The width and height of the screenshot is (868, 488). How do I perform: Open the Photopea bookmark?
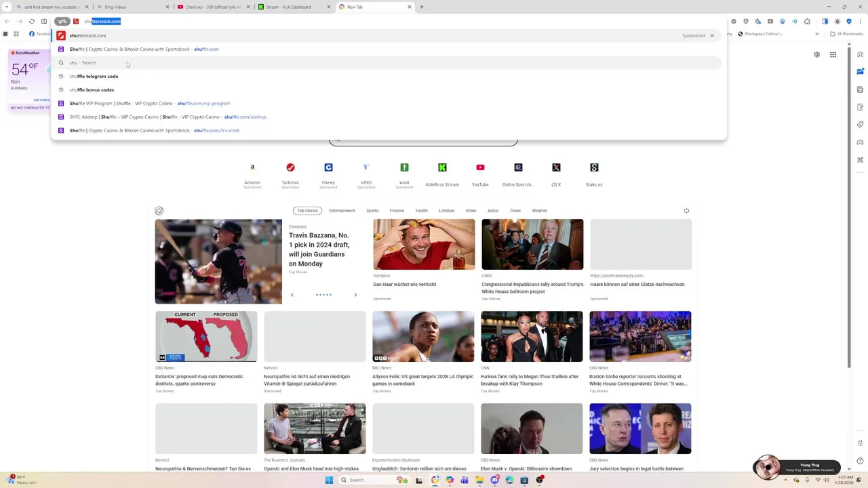[761, 33]
